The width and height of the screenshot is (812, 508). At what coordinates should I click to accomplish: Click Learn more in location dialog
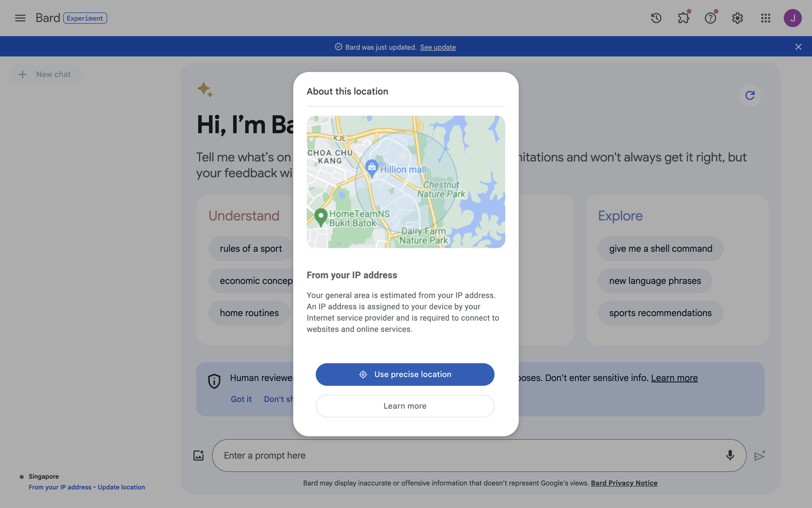405,406
